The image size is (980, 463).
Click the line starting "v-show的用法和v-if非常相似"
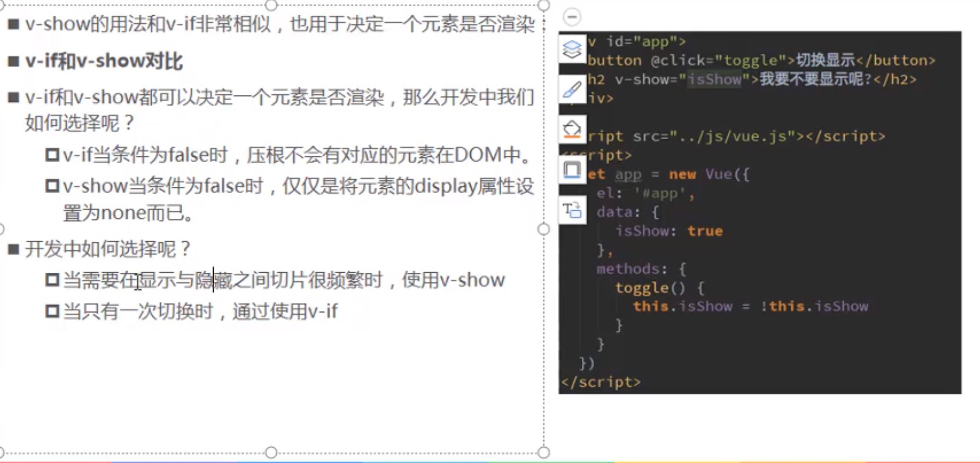280,25
